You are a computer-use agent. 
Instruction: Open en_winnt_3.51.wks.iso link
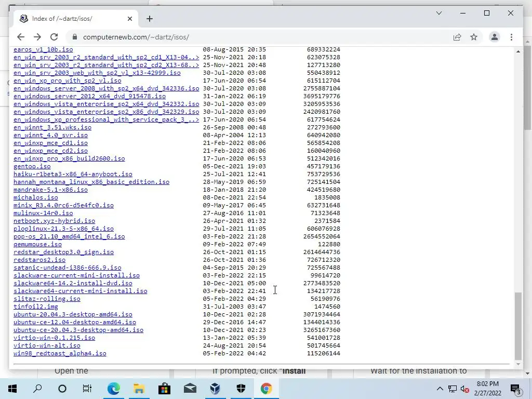coord(52,127)
